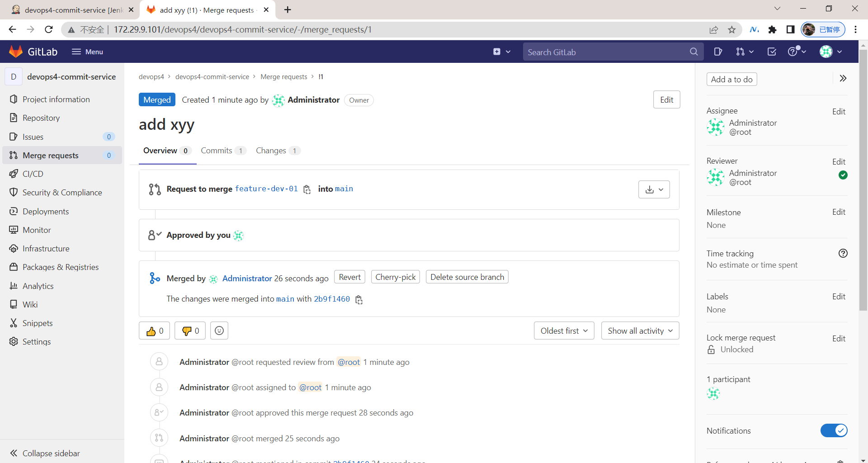Select the Overview tab
Viewport: 868px width, 463px height.
[x=167, y=151]
